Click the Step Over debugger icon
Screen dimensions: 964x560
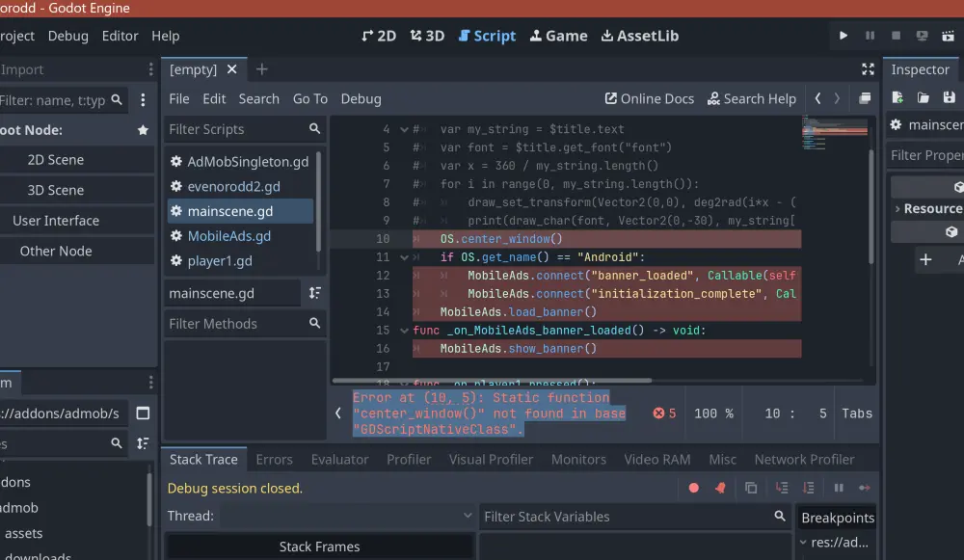pos(808,488)
